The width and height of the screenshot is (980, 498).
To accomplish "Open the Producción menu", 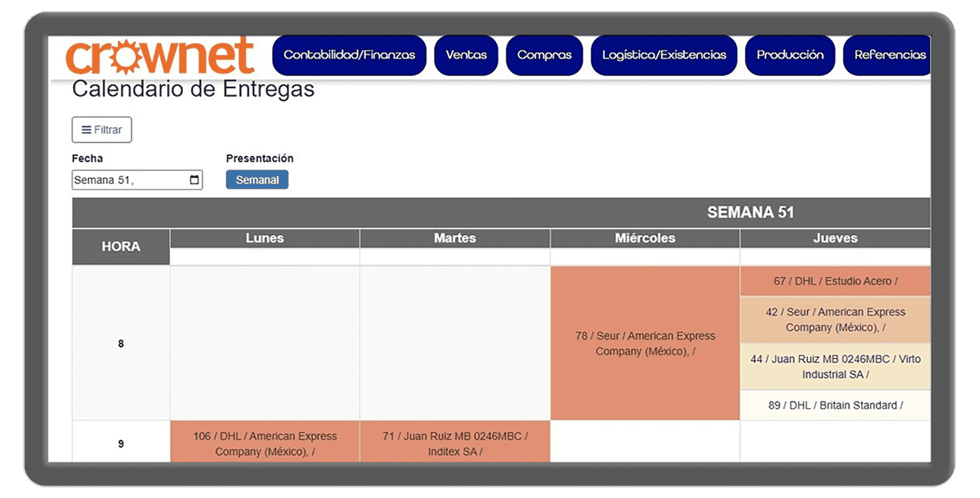I will [x=790, y=55].
